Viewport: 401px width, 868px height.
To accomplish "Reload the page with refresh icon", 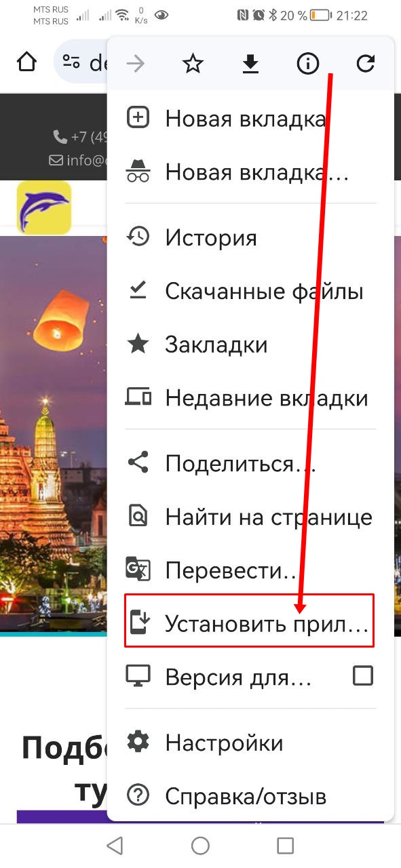I will (366, 64).
